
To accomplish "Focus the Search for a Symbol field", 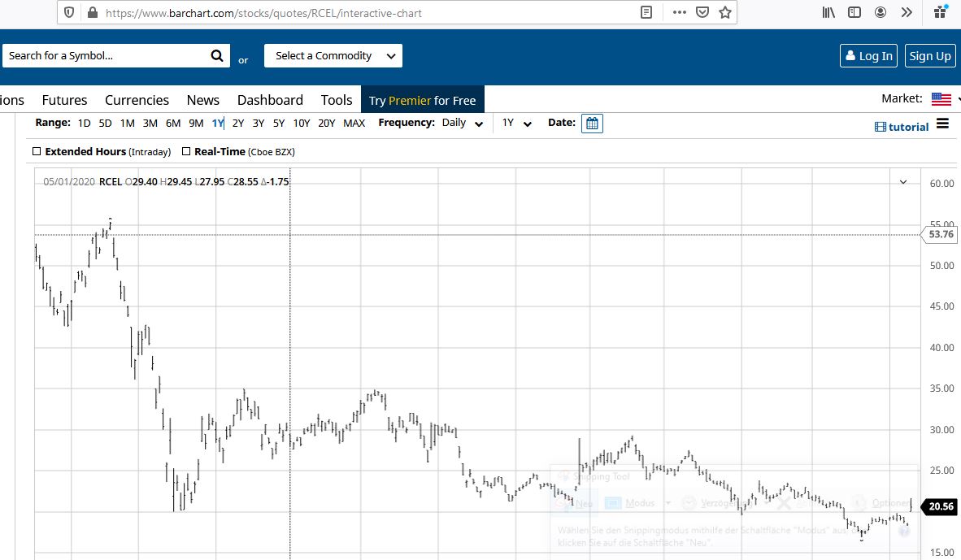I will (104, 56).
